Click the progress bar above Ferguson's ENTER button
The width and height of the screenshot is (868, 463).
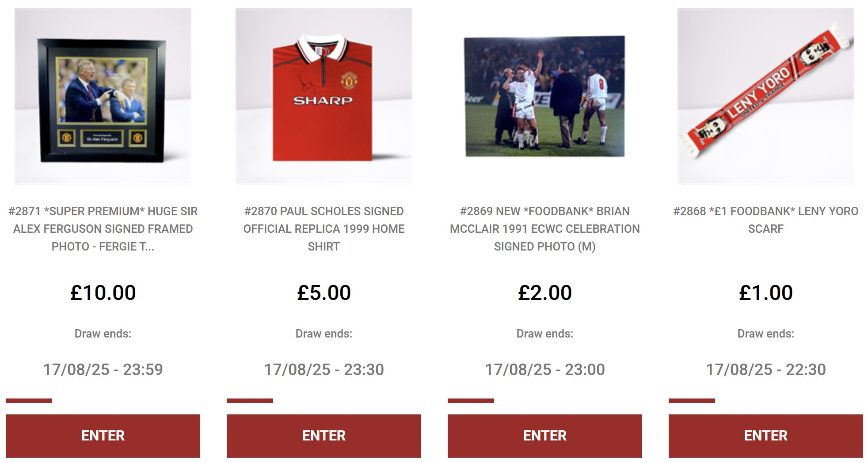[29, 401]
